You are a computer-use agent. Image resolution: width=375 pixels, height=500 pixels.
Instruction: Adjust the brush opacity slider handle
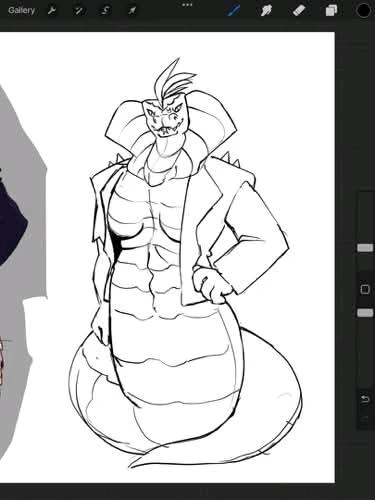(365, 313)
